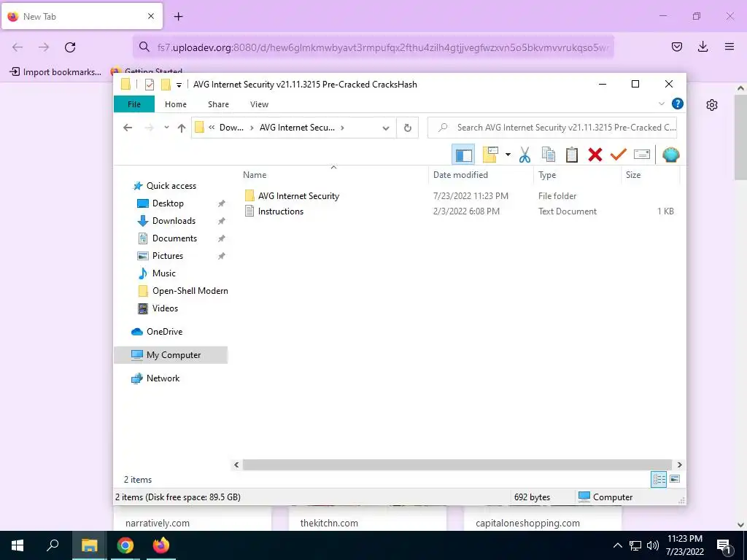Open address bar history dropdown
This screenshot has width=747, height=560.
tap(386, 128)
